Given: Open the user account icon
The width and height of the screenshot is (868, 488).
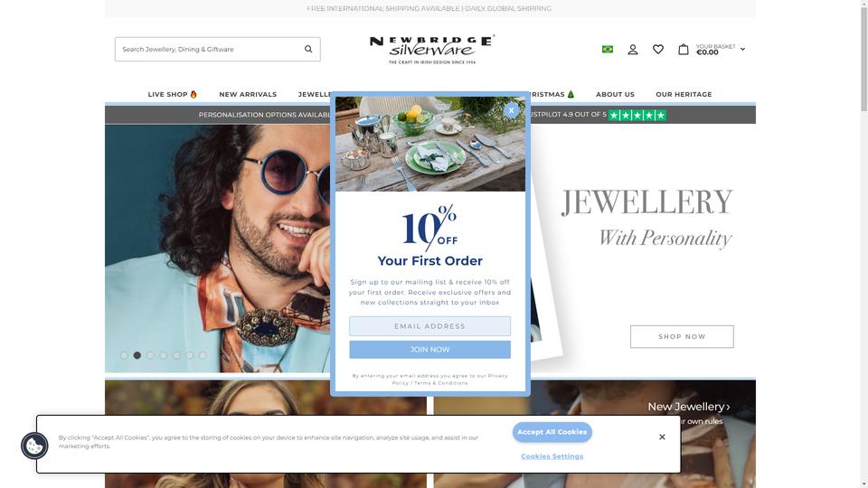Looking at the screenshot, I should [x=633, y=49].
